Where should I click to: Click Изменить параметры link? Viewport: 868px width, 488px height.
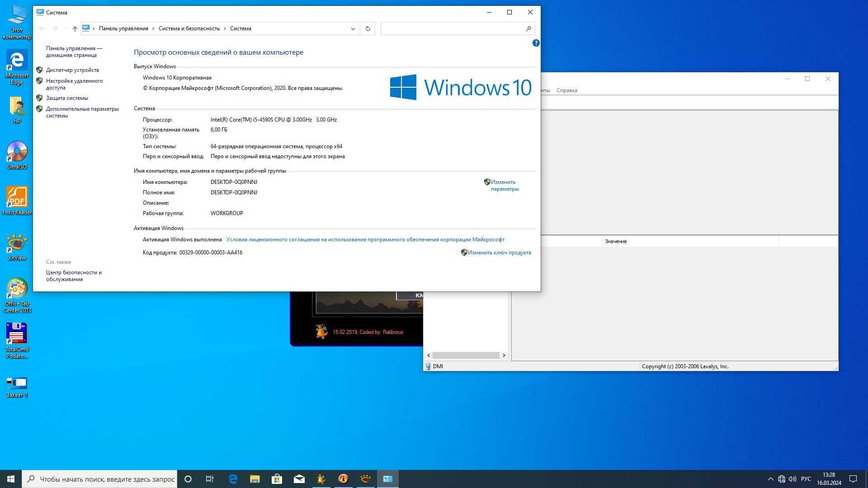tap(505, 185)
